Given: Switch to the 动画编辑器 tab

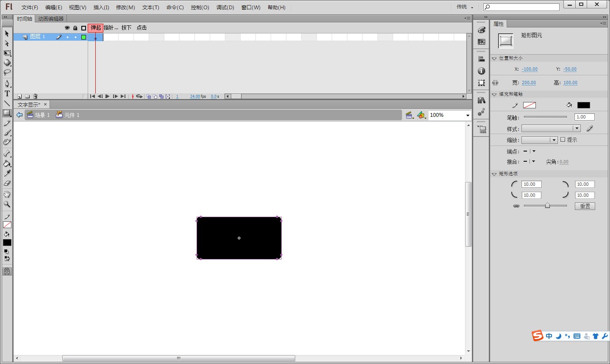Looking at the screenshot, I should tap(51, 19).
